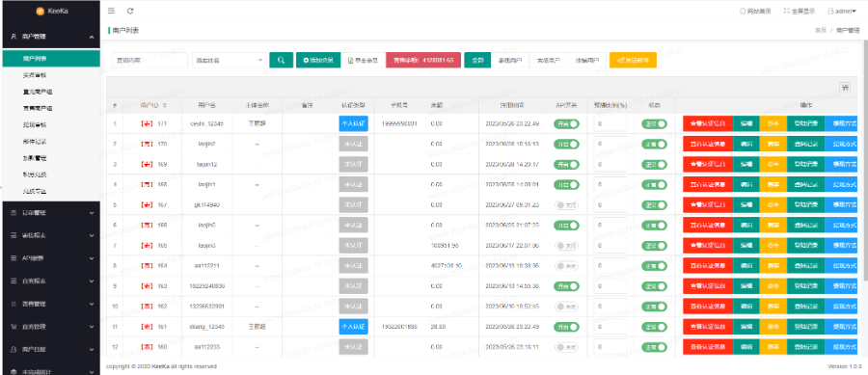This screenshot has width=868, height=375.
Task: Click the 预存比例 input for merchant 171
Action: pos(610,124)
